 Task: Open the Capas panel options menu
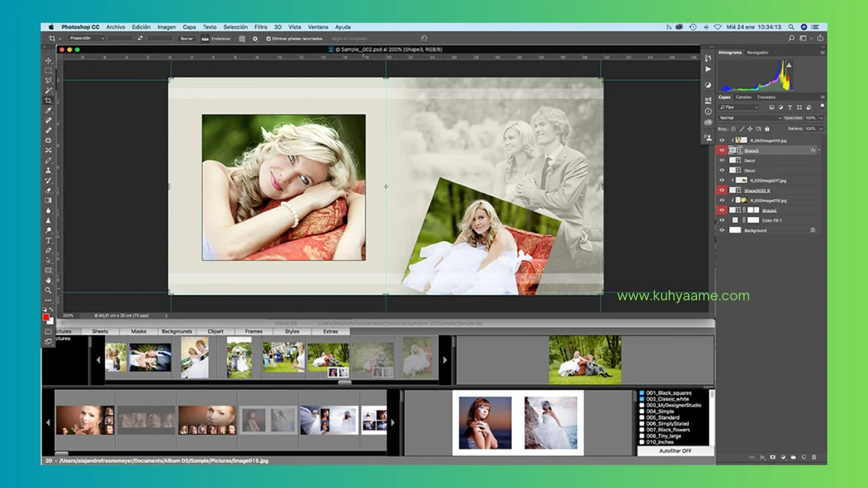pyautogui.click(x=822, y=97)
